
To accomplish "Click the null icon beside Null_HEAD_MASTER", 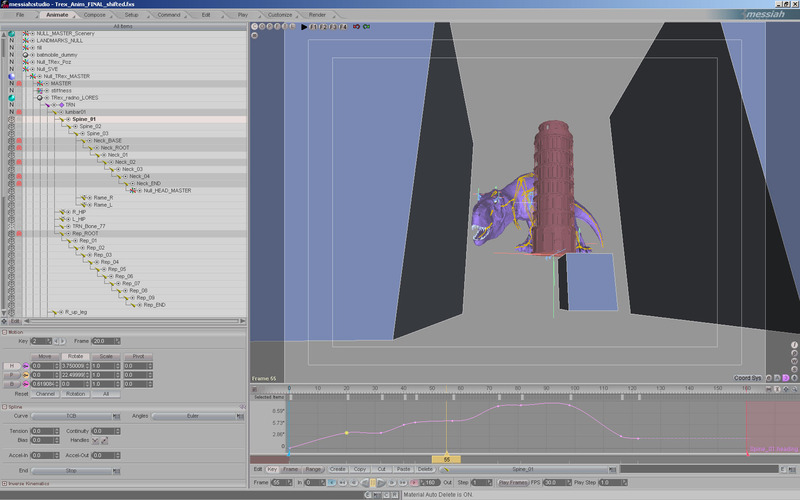I will click(x=133, y=190).
